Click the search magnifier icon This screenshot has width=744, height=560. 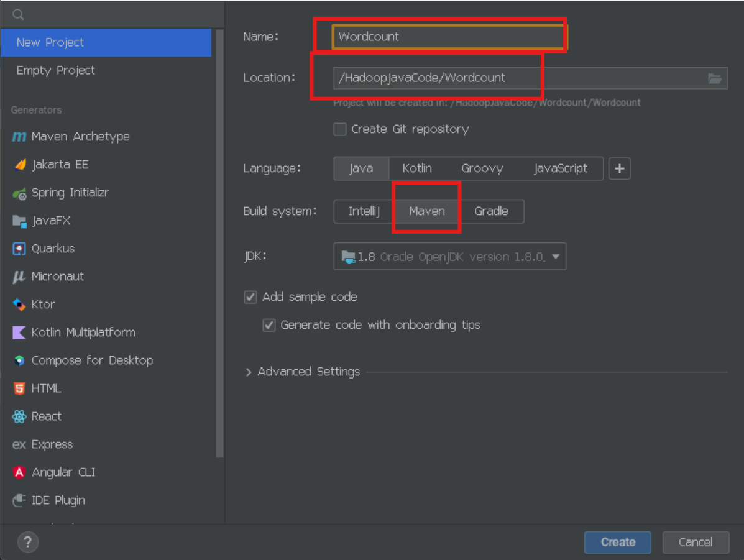[x=18, y=15]
